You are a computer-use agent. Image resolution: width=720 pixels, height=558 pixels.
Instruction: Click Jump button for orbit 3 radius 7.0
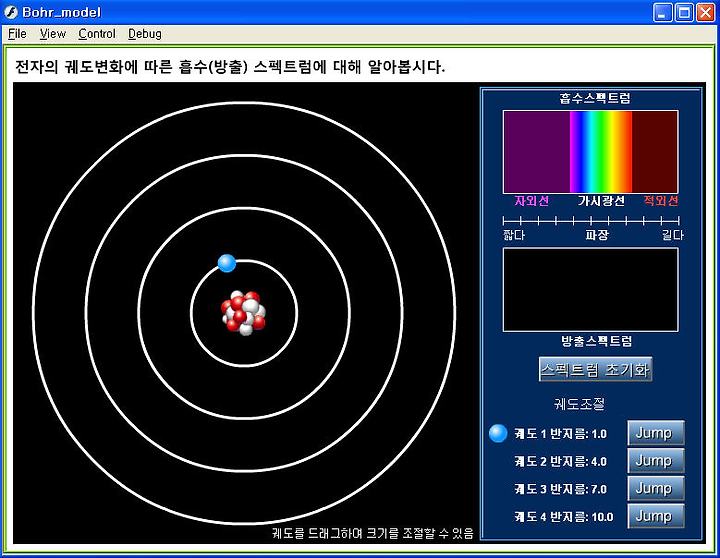point(656,488)
